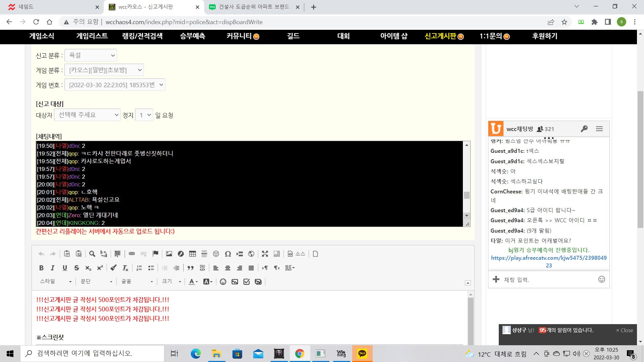The image size is (644, 362).
Task: Insert page break icon
Action: (239, 254)
